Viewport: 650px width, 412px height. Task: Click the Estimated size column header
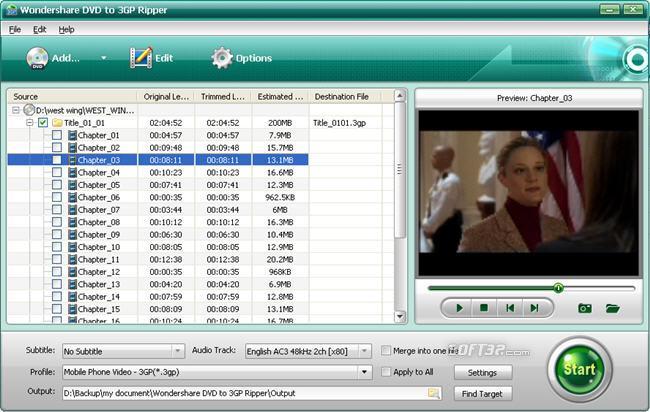(x=280, y=97)
